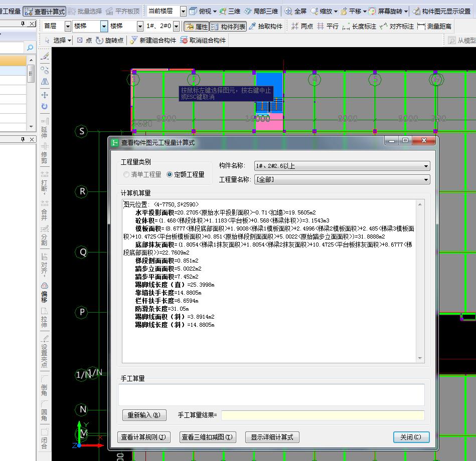
Task: Select the 修剪 trim tool
Action: [x=44, y=153]
